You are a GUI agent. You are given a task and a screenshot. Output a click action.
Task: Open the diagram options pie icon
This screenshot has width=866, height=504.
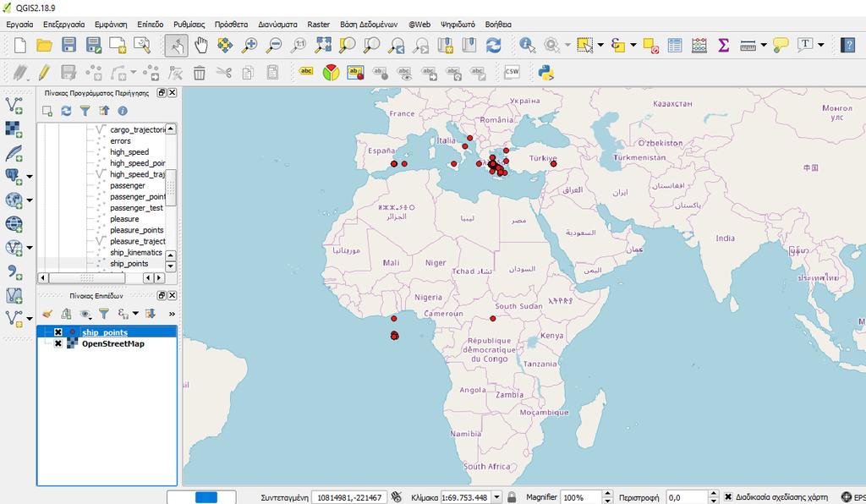pos(331,73)
